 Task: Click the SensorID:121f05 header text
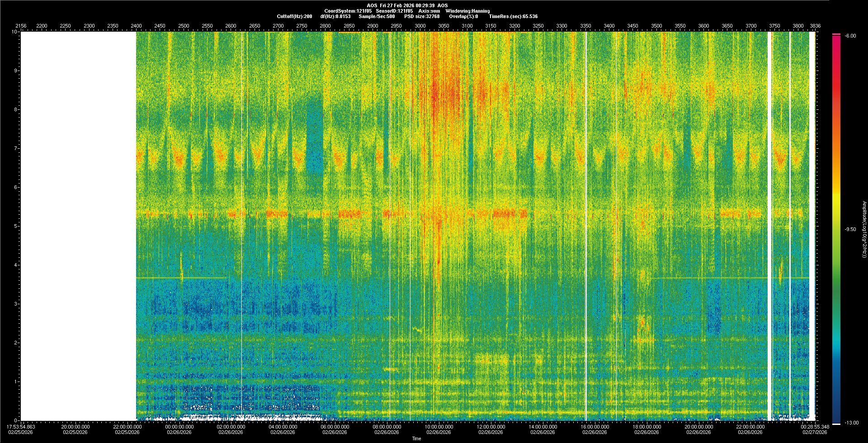pos(394,11)
